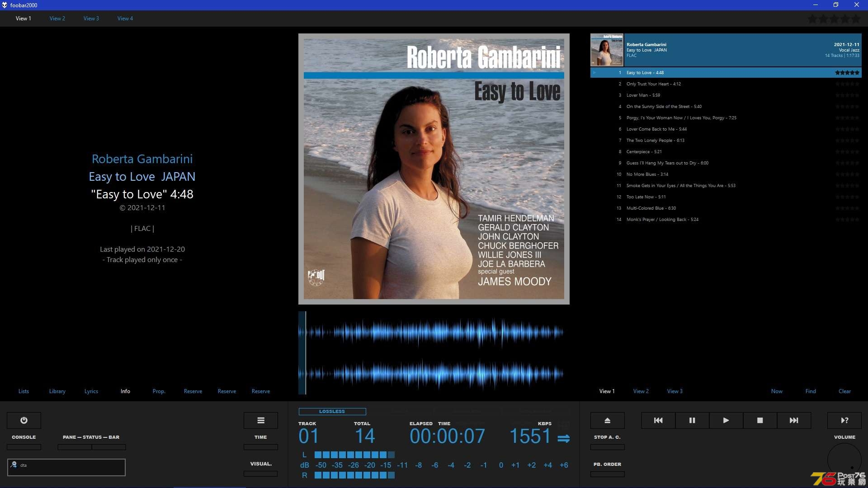Image resolution: width=868 pixels, height=488 pixels.
Task: Switch playlist panel to its View 2 tab
Action: click(x=641, y=391)
